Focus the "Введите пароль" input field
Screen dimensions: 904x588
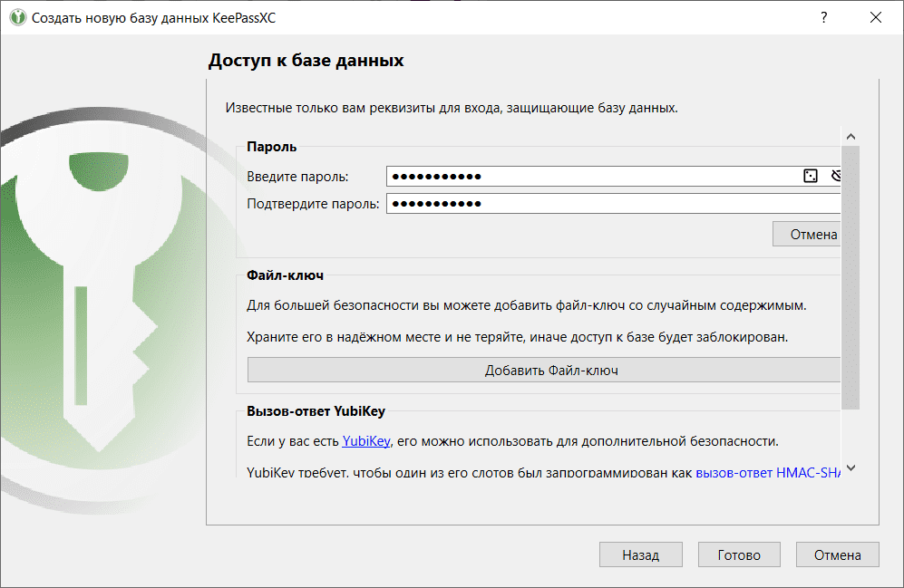614,177
